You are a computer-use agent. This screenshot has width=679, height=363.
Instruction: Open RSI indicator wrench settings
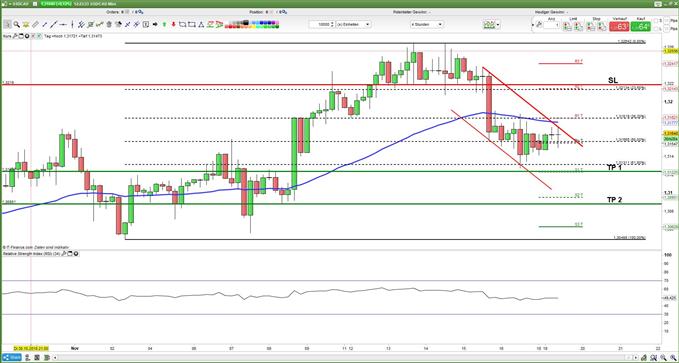[x=64, y=254]
